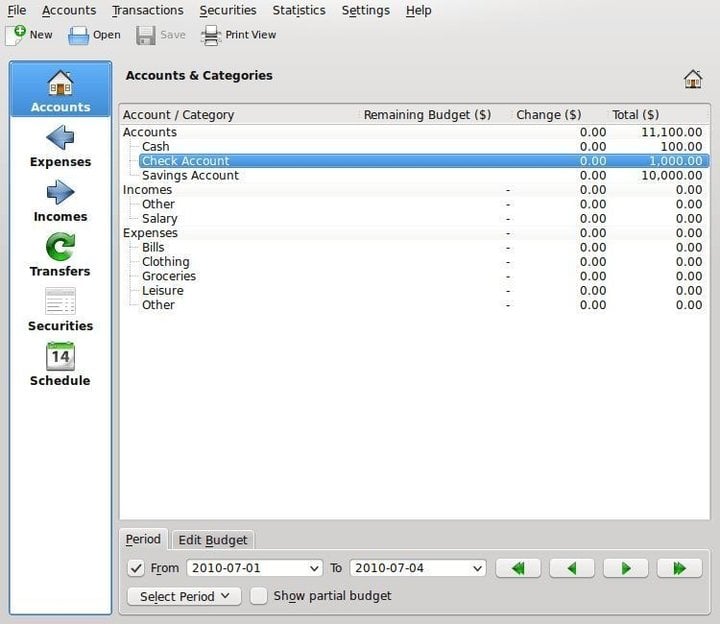This screenshot has width=720, height=624.
Task: Open the Accounts menu in the menu bar
Action: click(x=69, y=10)
